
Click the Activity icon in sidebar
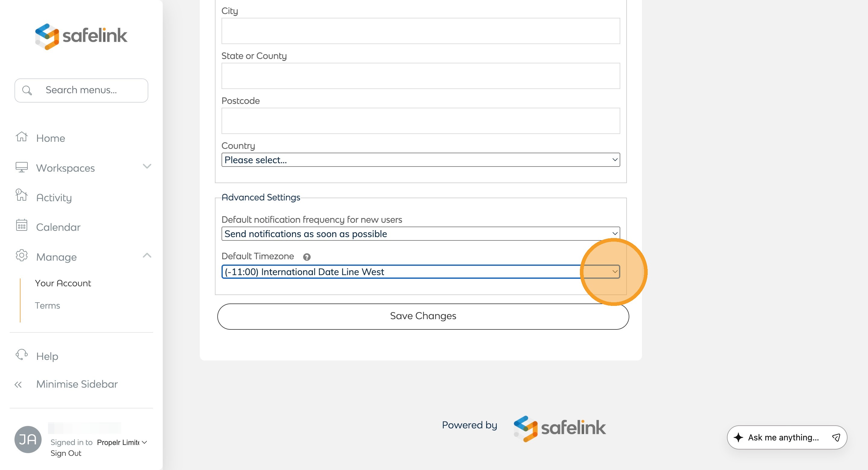[22, 195]
